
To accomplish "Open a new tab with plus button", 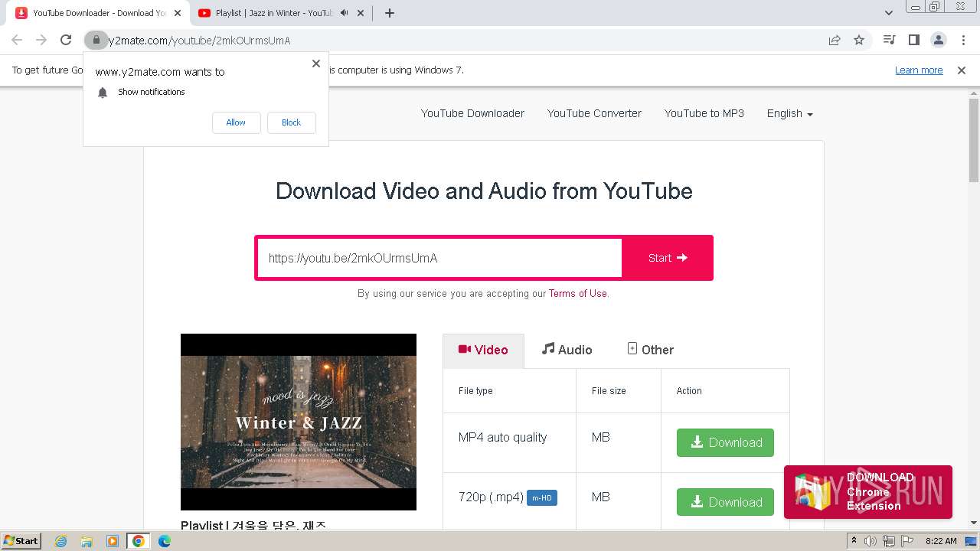I will point(389,13).
